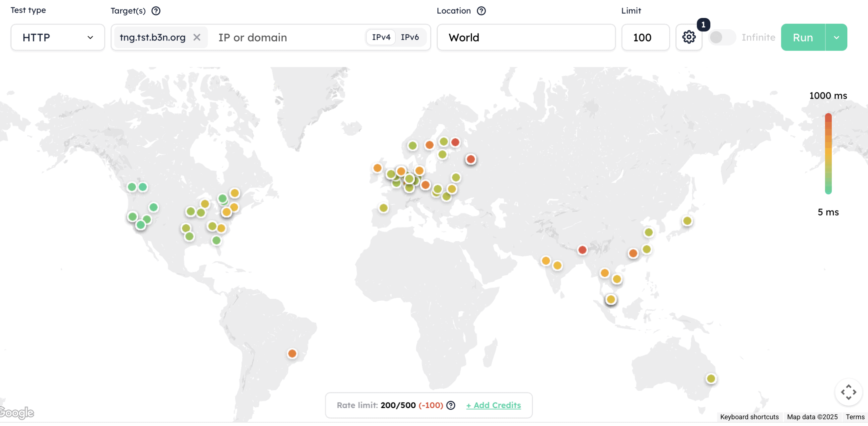Image resolution: width=868 pixels, height=426 pixels.
Task: Click the Spain probe marker
Action: pos(383,208)
